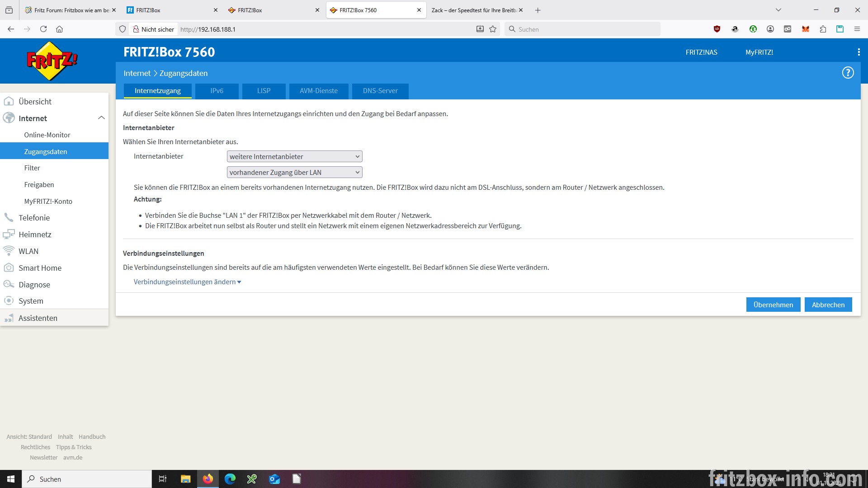
Task: Click Windows Start button
Action: coord(11,479)
